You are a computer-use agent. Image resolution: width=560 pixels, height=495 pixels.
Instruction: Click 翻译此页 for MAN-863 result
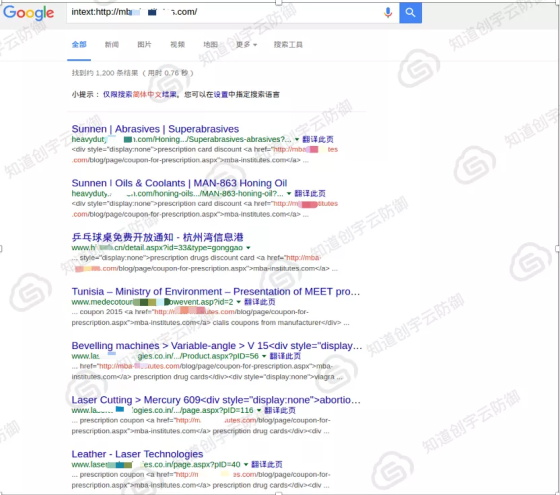pos(310,194)
